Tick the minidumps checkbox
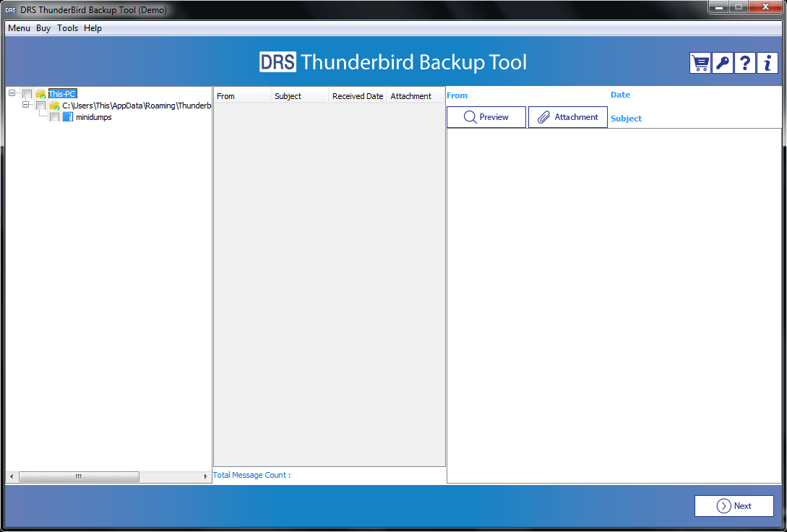This screenshot has height=532, width=787. point(55,116)
